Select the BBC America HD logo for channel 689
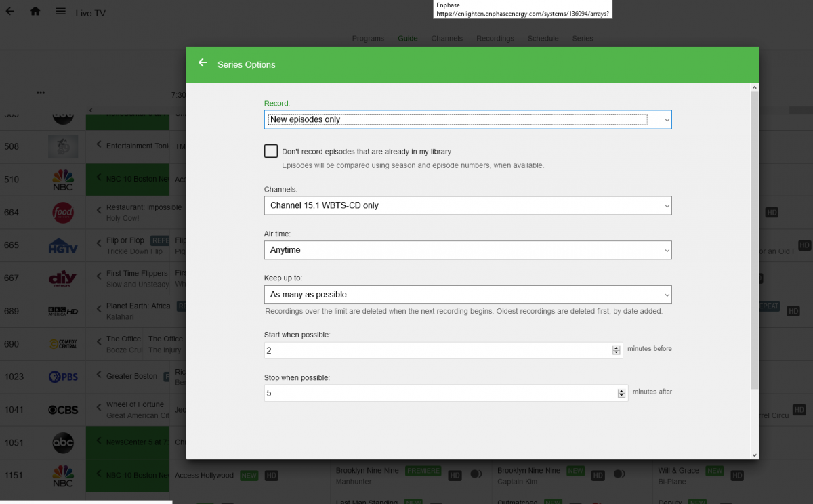813x504 pixels. pos(63,311)
